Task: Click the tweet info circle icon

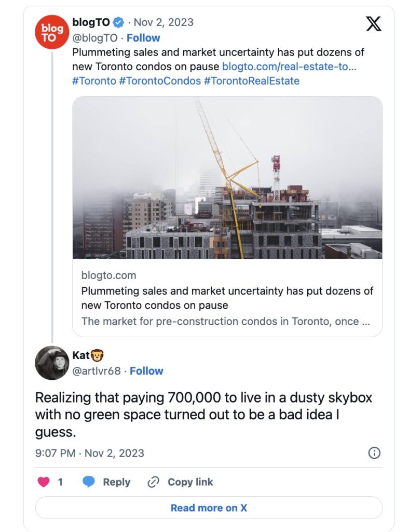Action: point(374,453)
